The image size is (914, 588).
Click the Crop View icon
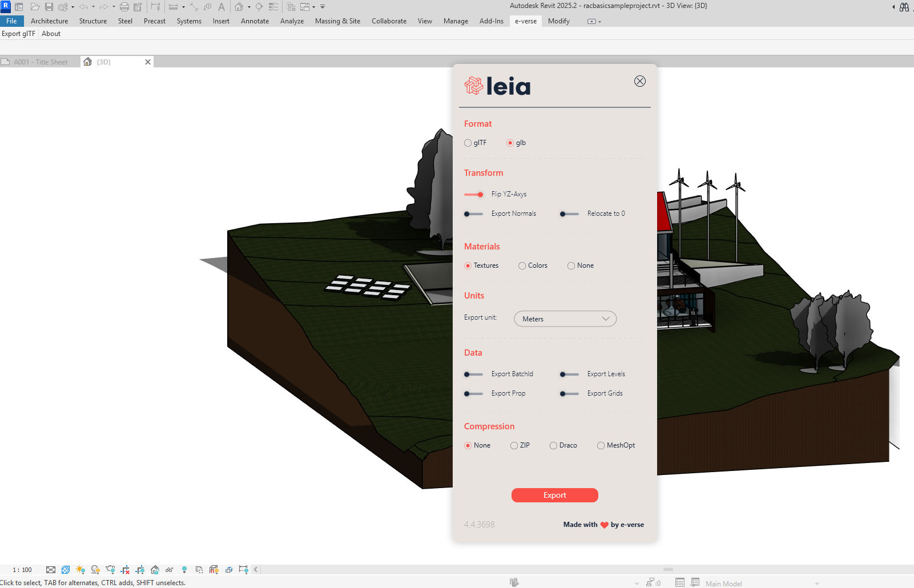point(125,570)
